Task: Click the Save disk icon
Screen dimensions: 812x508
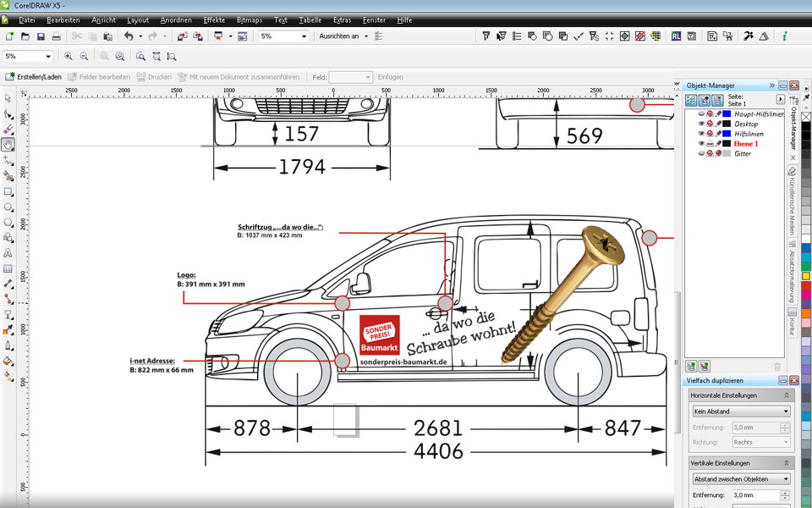Action: pyautogui.click(x=41, y=36)
